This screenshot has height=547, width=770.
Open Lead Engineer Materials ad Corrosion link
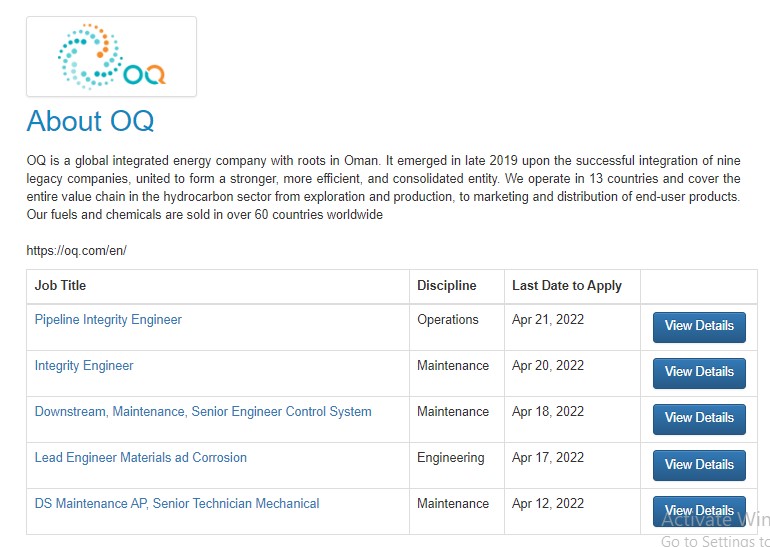coord(140,458)
